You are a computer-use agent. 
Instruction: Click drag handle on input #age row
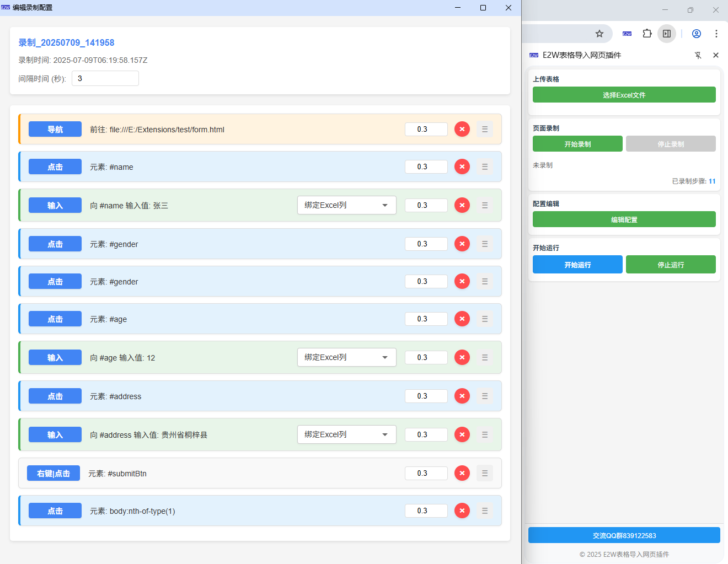click(485, 357)
